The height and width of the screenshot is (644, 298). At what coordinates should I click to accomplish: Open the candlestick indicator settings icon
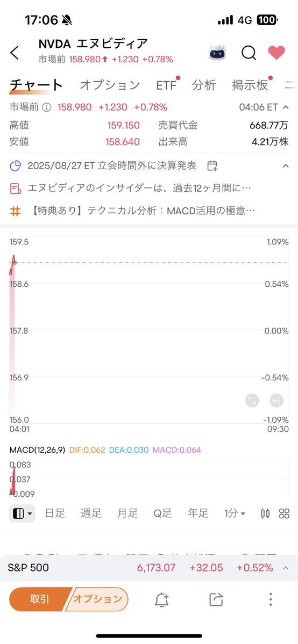pyautogui.click(x=265, y=513)
